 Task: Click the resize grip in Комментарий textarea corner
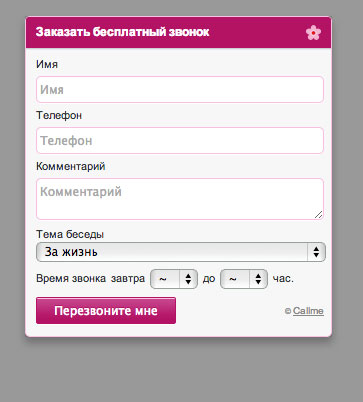click(x=319, y=215)
